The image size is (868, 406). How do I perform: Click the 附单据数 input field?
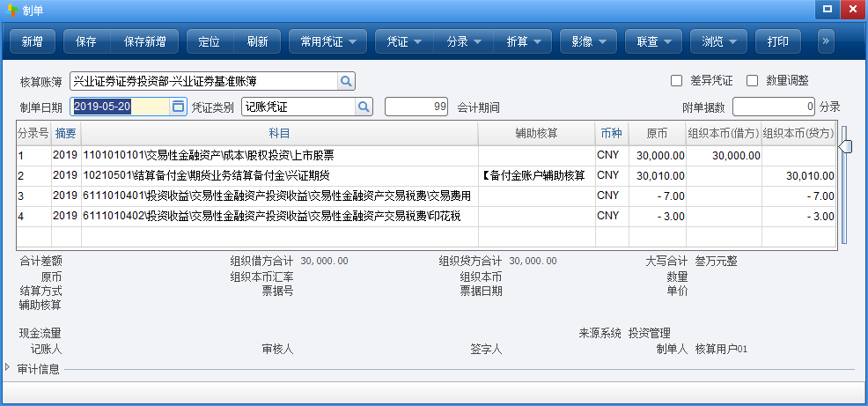point(774,107)
